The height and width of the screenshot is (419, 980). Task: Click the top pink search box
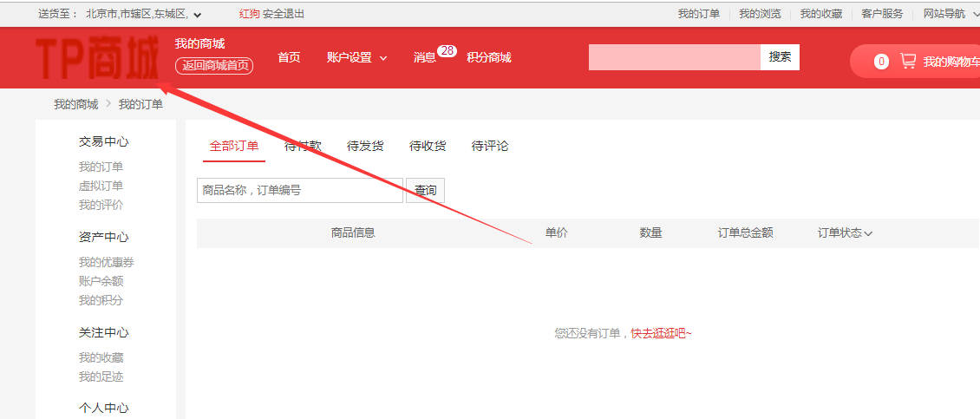674,57
